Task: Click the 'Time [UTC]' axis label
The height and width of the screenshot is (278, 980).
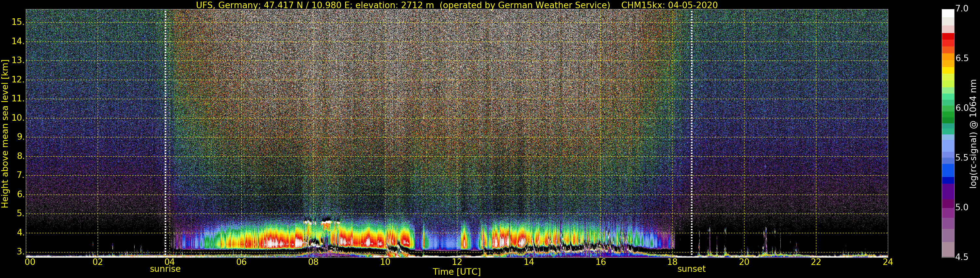Action: point(457,271)
